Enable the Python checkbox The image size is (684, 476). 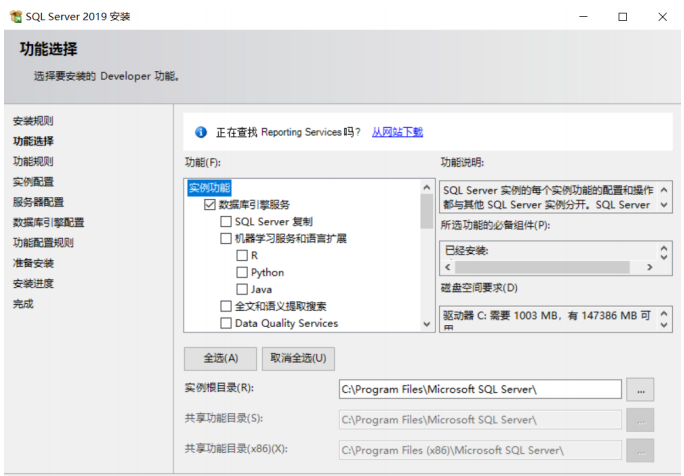(242, 272)
